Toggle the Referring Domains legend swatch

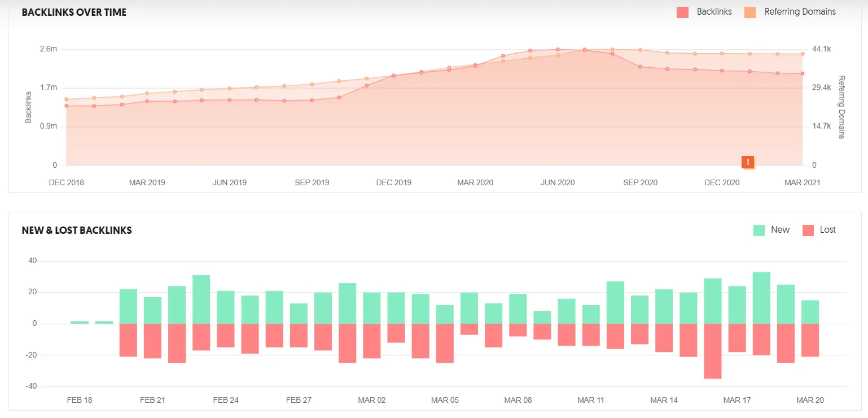pos(750,12)
